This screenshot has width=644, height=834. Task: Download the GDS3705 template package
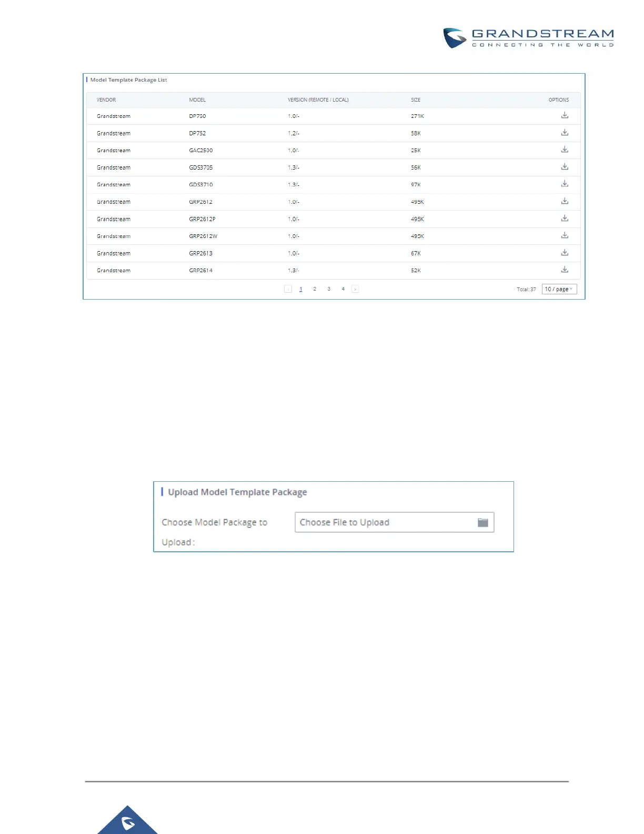click(x=565, y=167)
